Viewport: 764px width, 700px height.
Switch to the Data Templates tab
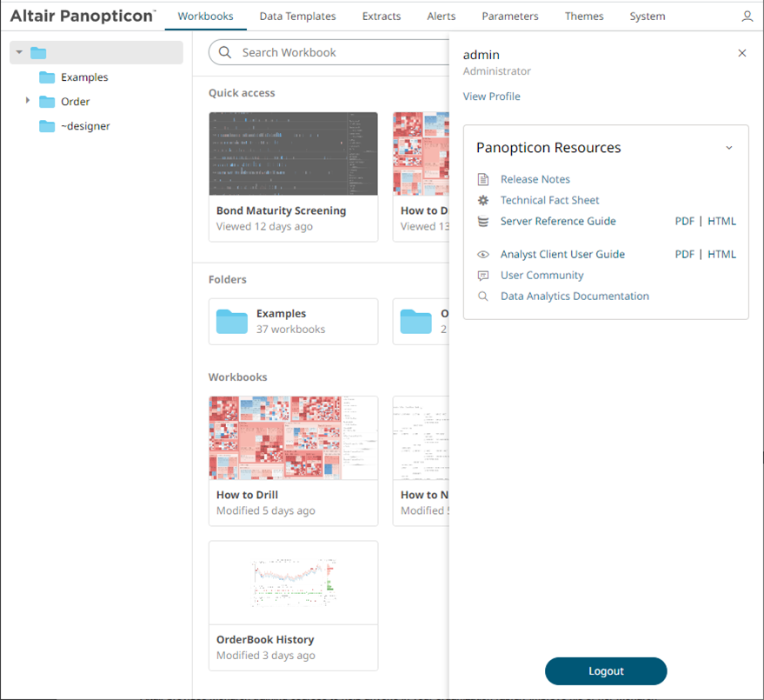point(296,16)
